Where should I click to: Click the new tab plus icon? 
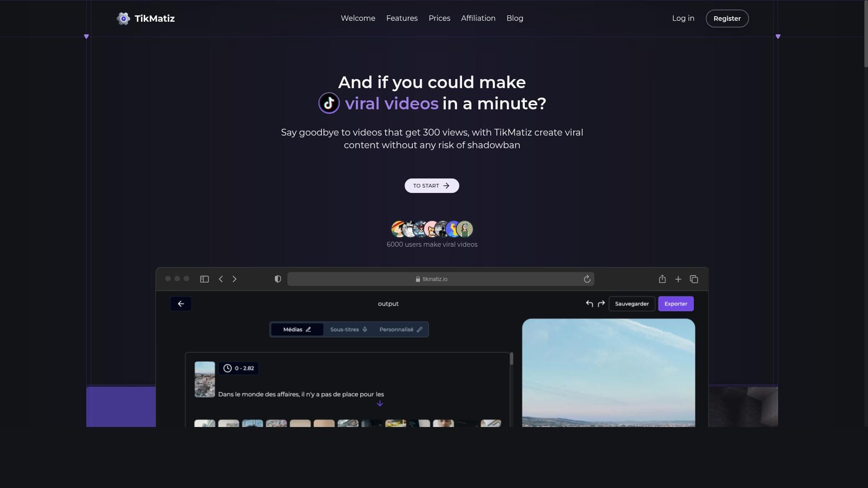click(678, 279)
